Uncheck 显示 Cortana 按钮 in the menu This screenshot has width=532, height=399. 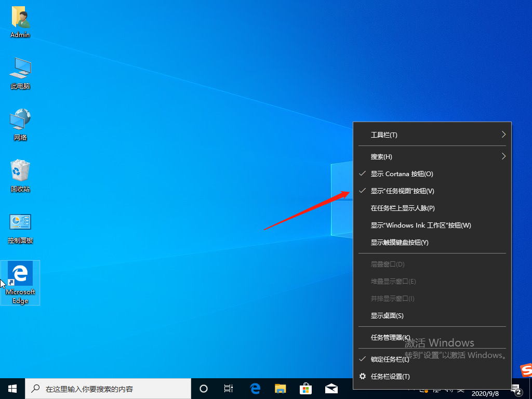404,174
